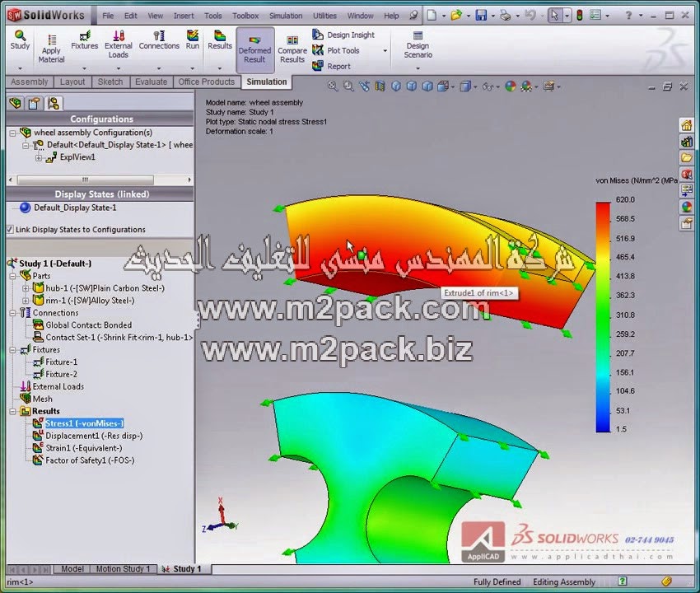Open the Toolbox menu

(245, 16)
